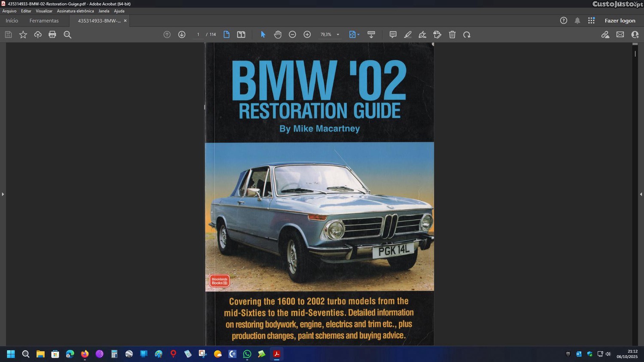Viewport: 644px width, 362px height.
Task: Toggle the two-page view mode
Action: click(241, 35)
